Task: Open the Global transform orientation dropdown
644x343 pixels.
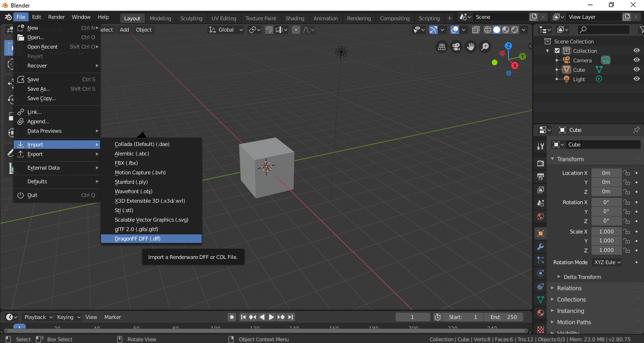Action: (226, 30)
